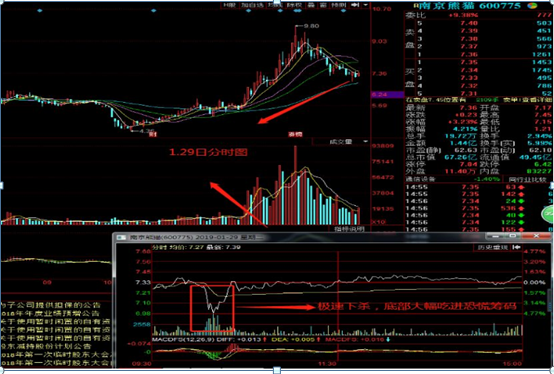The image size is (554, 374).
Task: Click the blue diamond marker below the 加自选 button
Action: [x=248, y=11]
